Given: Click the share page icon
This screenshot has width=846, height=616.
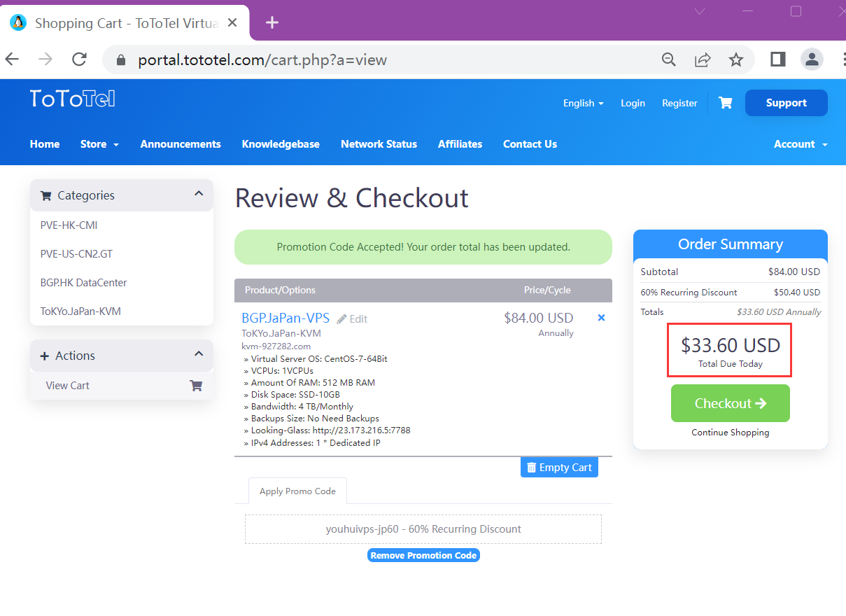Looking at the screenshot, I should [703, 59].
